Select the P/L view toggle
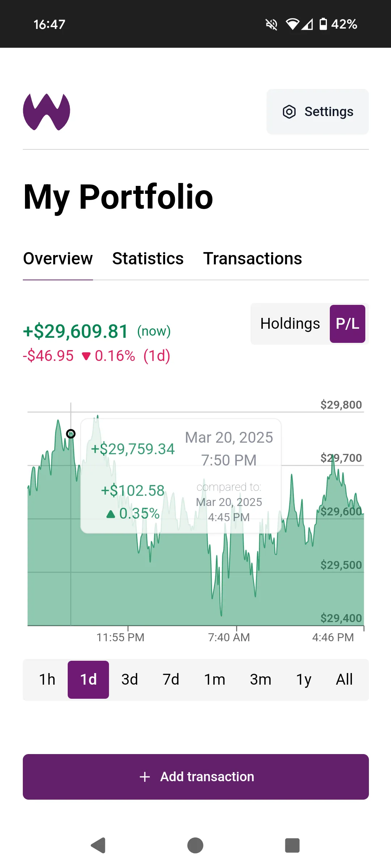This screenshot has height=868, width=391. (x=347, y=324)
